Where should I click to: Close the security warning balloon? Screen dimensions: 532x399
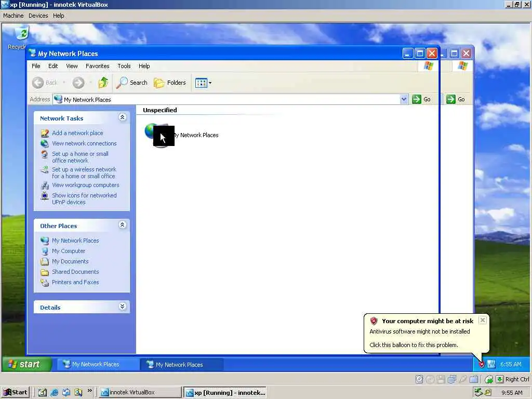pyautogui.click(x=483, y=320)
